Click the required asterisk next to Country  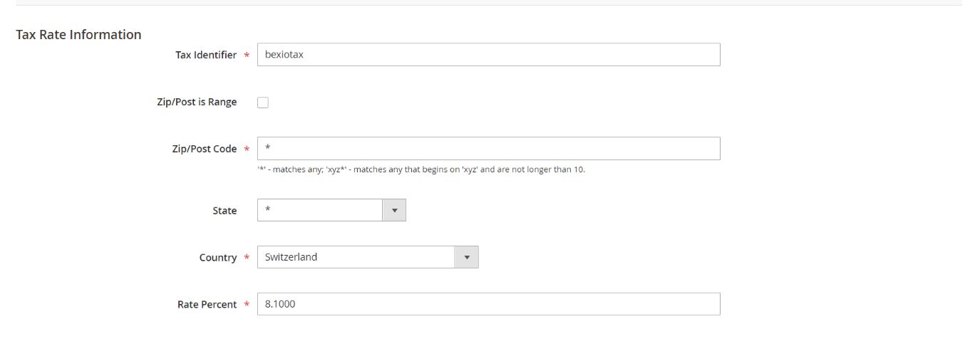pos(247,259)
